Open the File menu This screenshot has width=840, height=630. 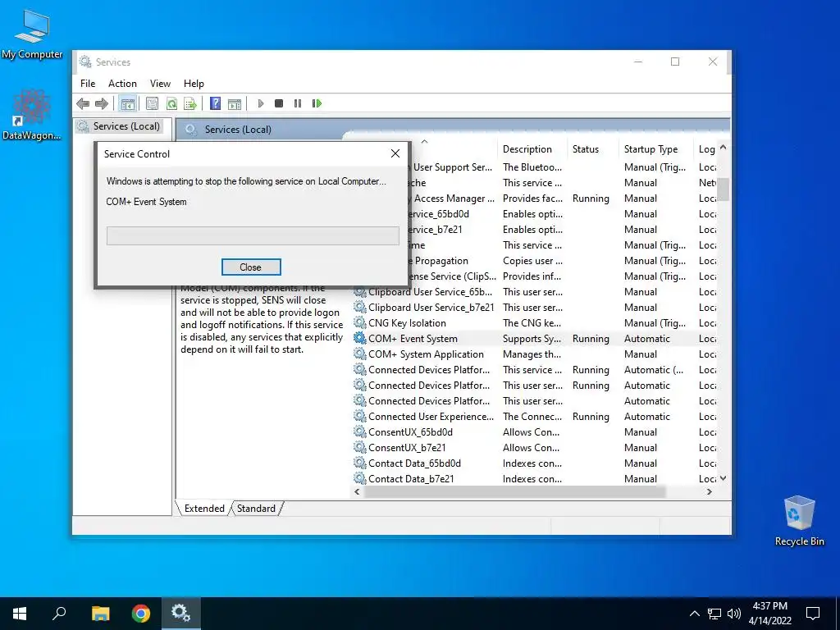tap(88, 84)
